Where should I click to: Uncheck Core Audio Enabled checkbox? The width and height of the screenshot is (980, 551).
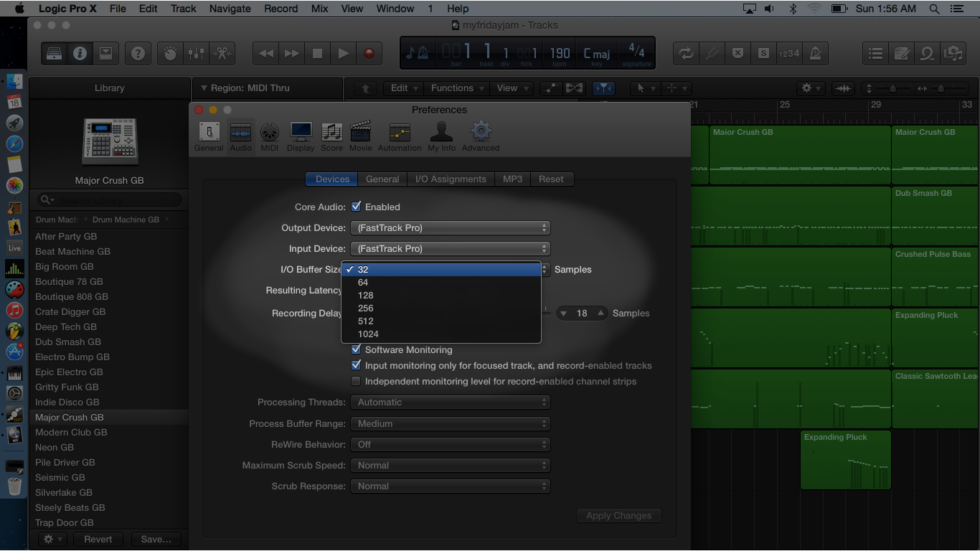click(356, 207)
